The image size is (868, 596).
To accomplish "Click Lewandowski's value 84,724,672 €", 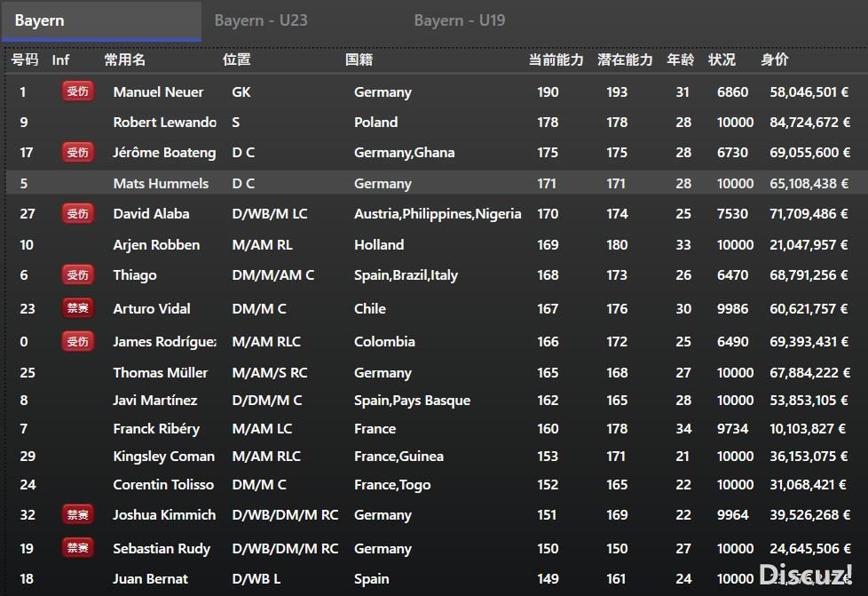I will pyautogui.click(x=809, y=122).
